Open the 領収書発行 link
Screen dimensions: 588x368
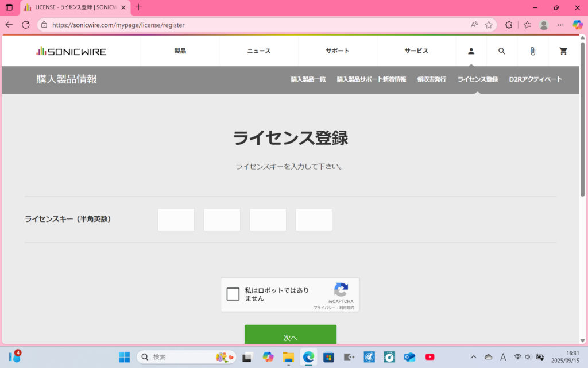click(x=431, y=79)
